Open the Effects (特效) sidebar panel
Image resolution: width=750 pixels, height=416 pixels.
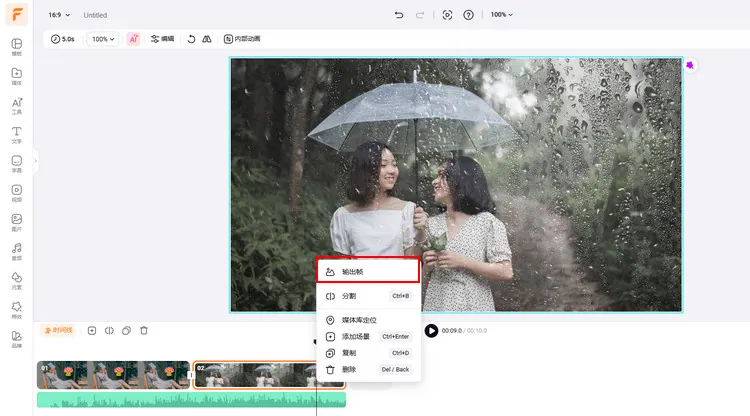point(16,309)
